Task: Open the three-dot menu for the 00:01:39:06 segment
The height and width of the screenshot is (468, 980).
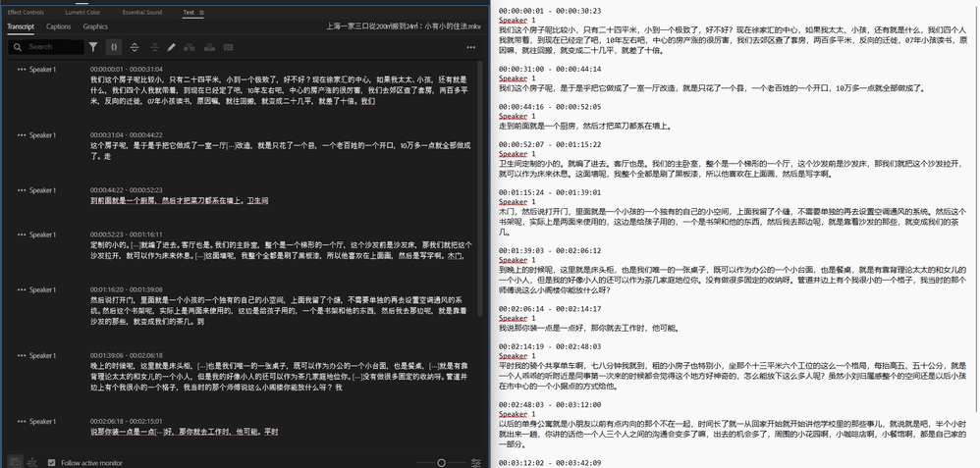Action: tap(22, 355)
